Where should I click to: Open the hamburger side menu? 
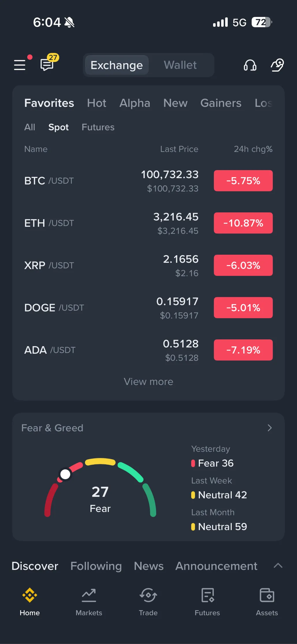(x=20, y=65)
